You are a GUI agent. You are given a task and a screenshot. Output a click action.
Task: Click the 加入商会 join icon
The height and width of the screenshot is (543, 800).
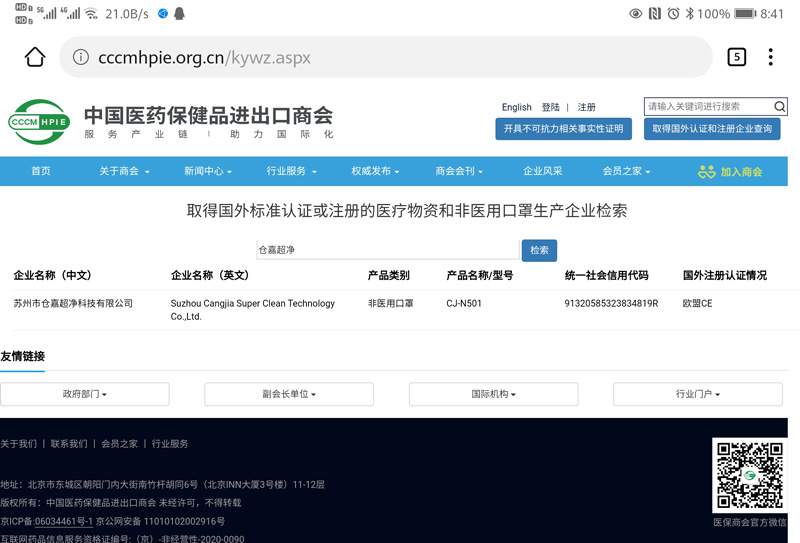click(x=707, y=172)
